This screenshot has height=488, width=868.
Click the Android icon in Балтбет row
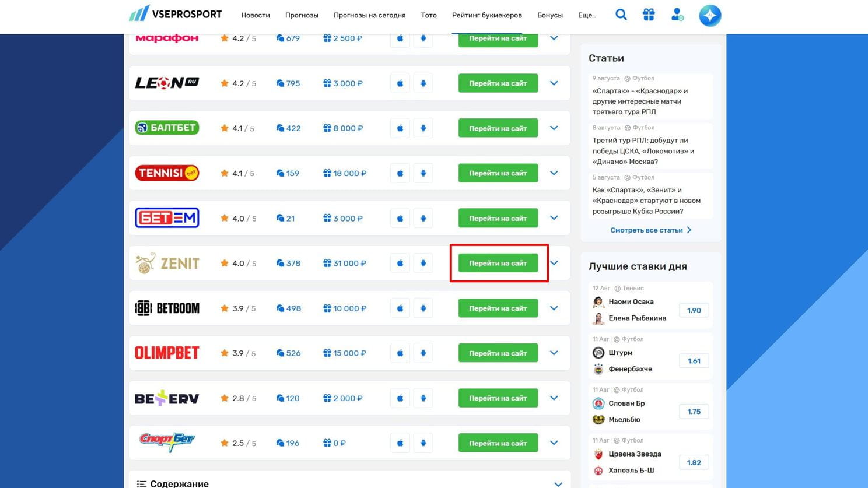pos(423,128)
